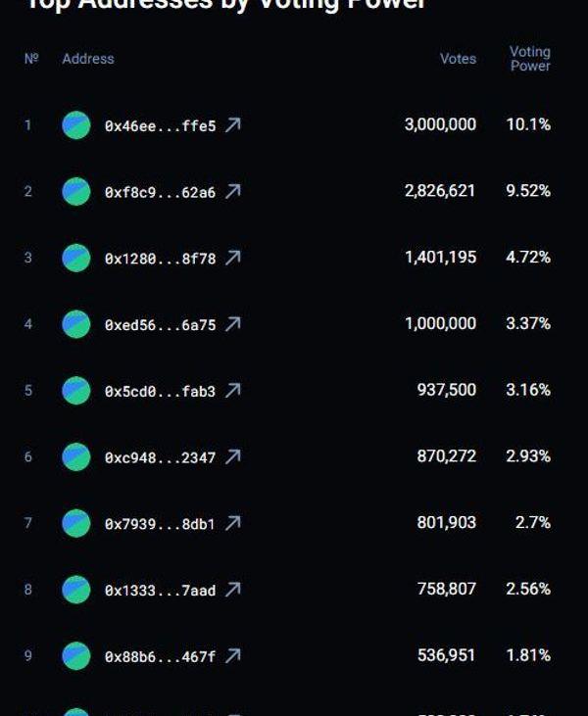The image size is (588, 716).
Task: Open external link arrow for 0xed56...6a75
Action: click(x=232, y=324)
